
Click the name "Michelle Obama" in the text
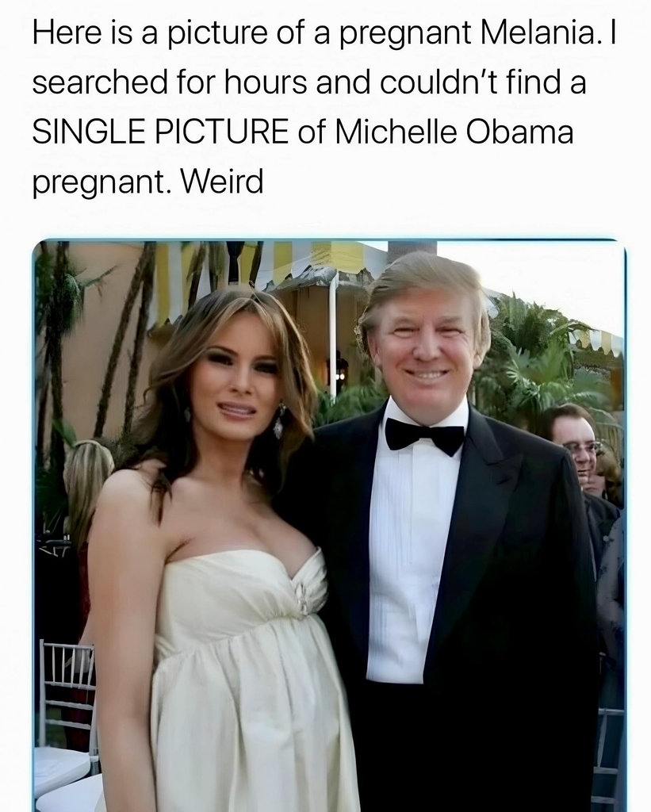tap(454, 132)
